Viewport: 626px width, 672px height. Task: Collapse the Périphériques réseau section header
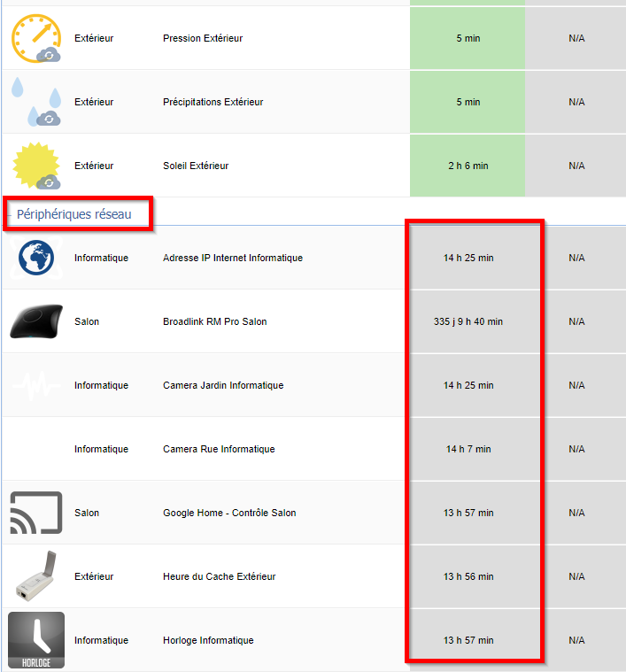[73, 214]
